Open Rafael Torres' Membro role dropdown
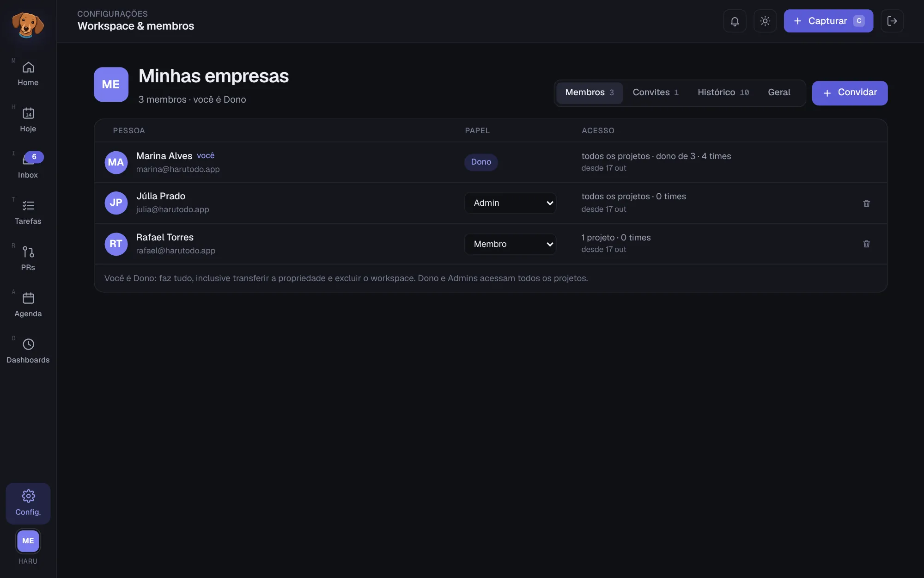Image resolution: width=924 pixels, height=578 pixels. [511, 244]
